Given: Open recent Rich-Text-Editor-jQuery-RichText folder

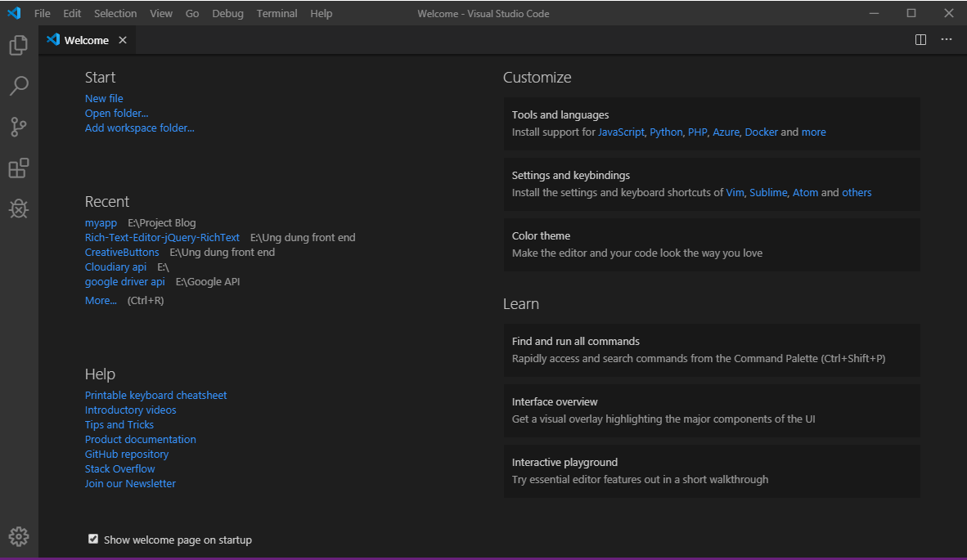Looking at the screenshot, I should click(x=162, y=238).
